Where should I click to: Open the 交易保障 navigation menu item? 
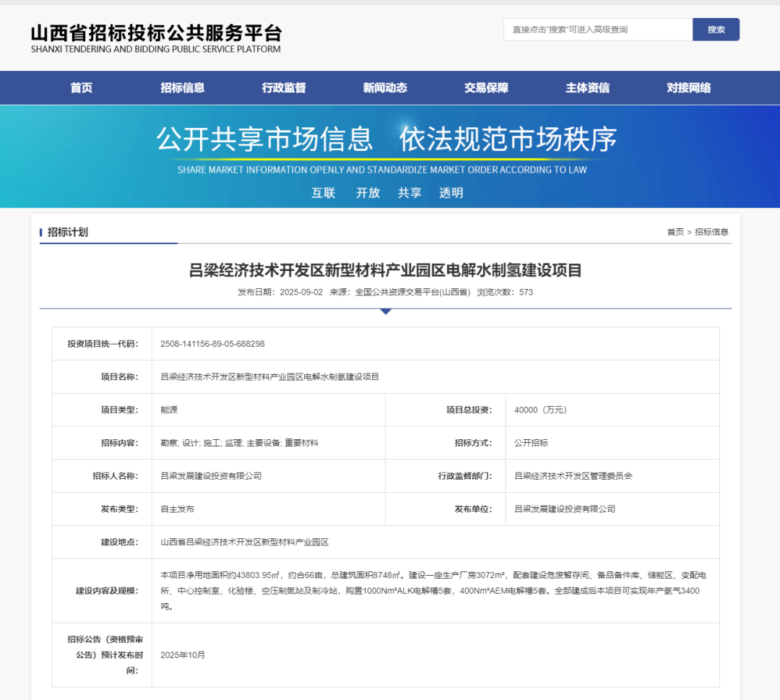tap(485, 87)
